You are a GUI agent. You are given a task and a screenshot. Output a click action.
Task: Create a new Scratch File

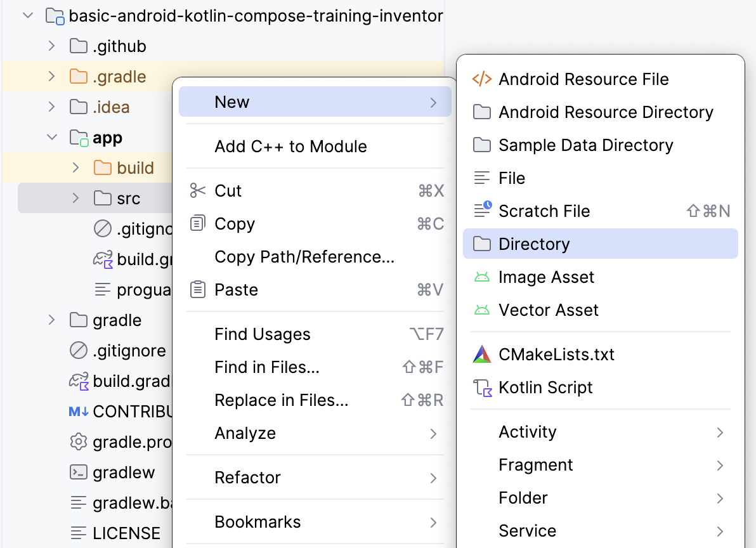pyautogui.click(x=544, y=211)
